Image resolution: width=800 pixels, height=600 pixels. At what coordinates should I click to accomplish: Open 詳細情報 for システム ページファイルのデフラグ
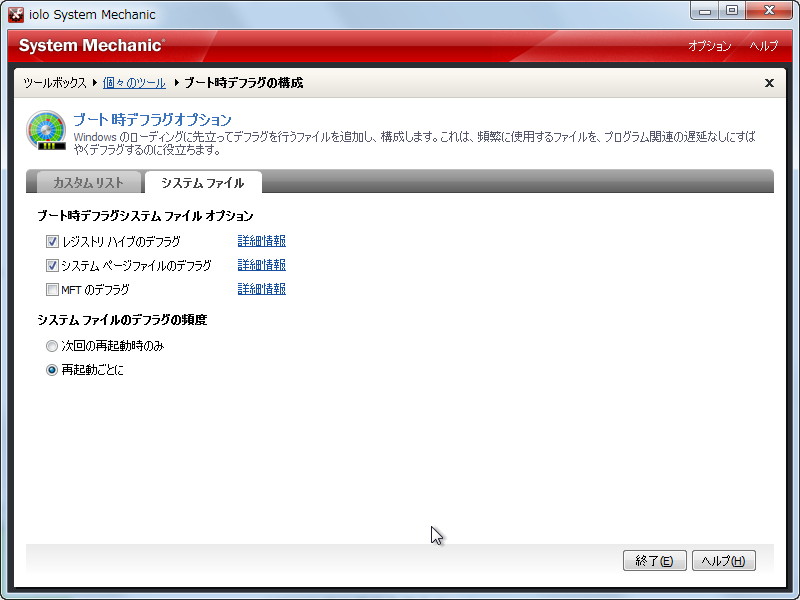(262, 265)
